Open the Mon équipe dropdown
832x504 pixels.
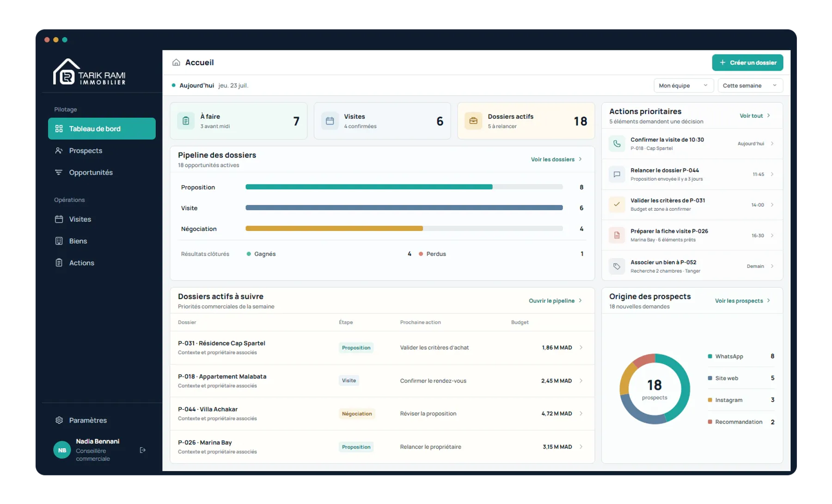pyautogui.click(x=683, y=85)
